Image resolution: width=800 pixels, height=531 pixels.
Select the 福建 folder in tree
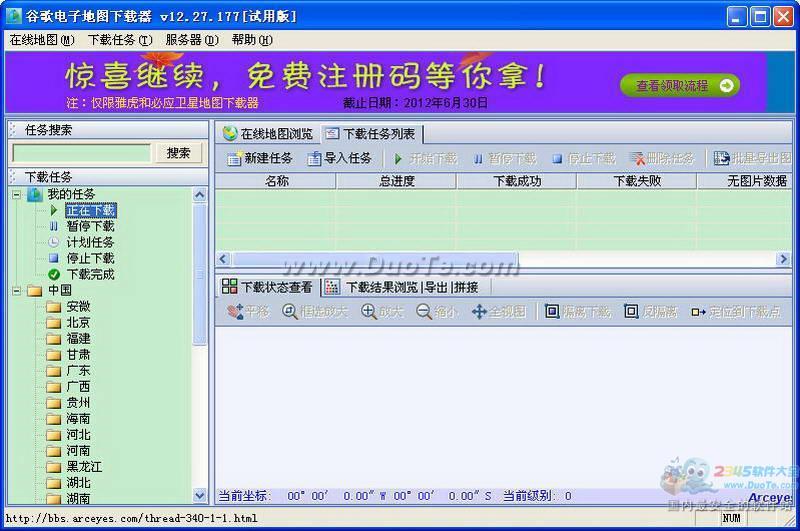point(78,339)
